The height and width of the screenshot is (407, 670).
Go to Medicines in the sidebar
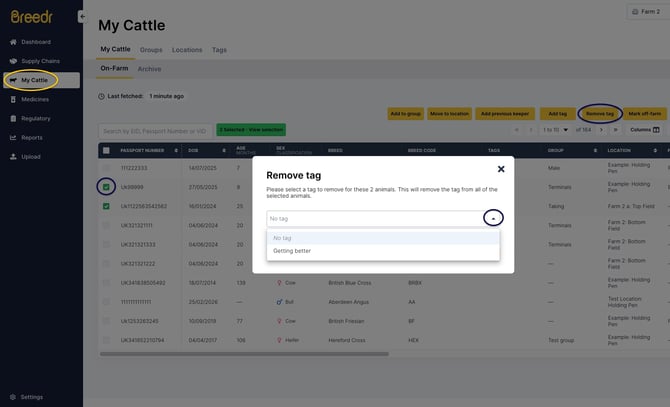[x=35, y=99]
